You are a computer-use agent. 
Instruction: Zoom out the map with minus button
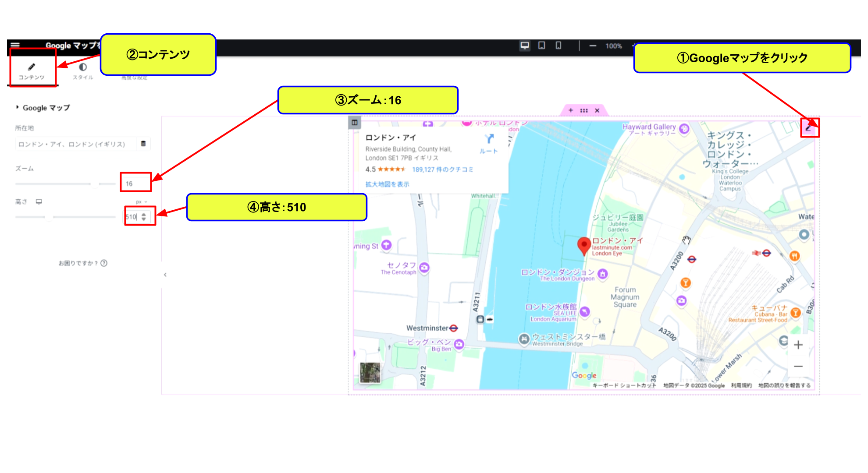[x=798, y=366]
